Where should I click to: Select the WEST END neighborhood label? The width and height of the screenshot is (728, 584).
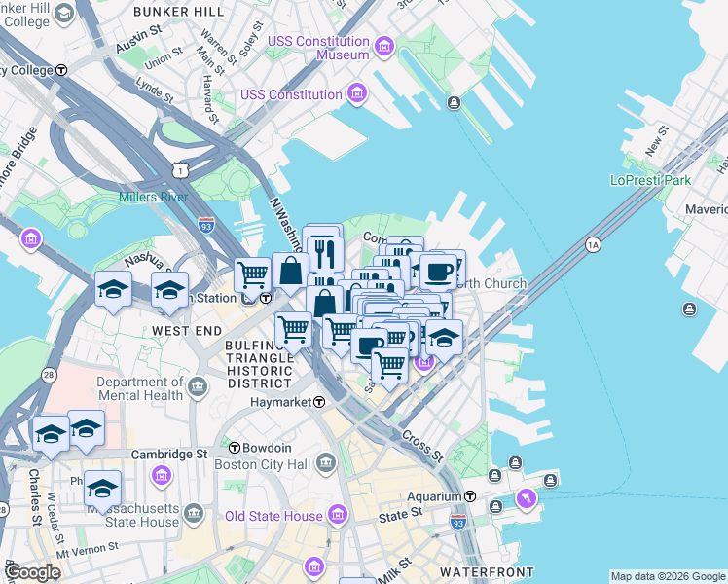click(187, 331)
